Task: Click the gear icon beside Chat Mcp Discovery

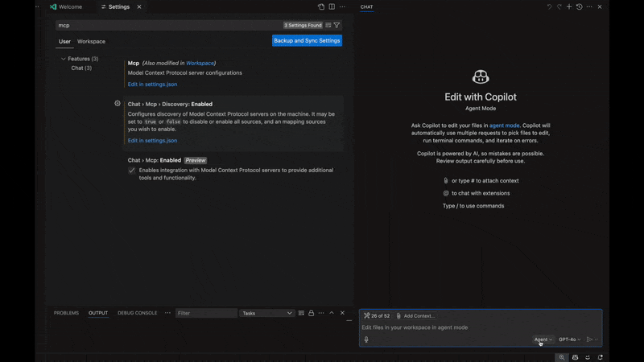Action: point(118,104)
